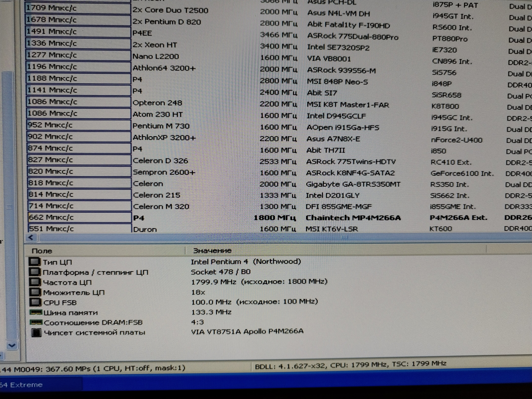The width and height of the screenshot is (532, 399).
Task: Click the Поле column header
Action: tap(42, 251)
